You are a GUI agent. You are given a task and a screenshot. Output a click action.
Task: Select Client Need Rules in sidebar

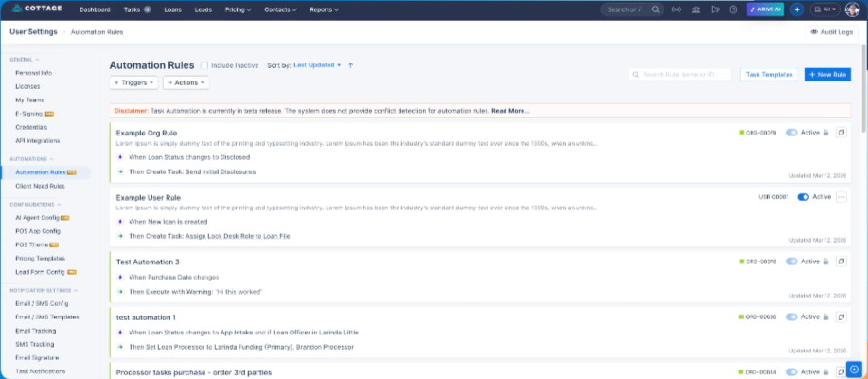pos(41,186)
